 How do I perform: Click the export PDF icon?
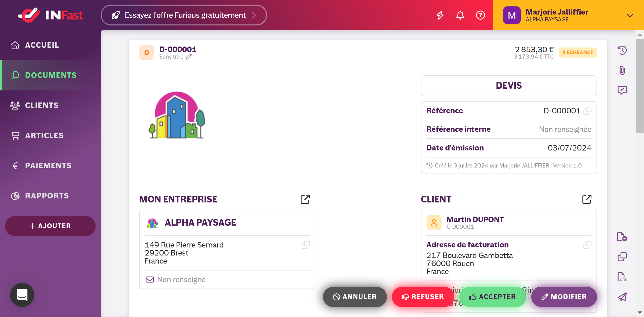(622, 277)
